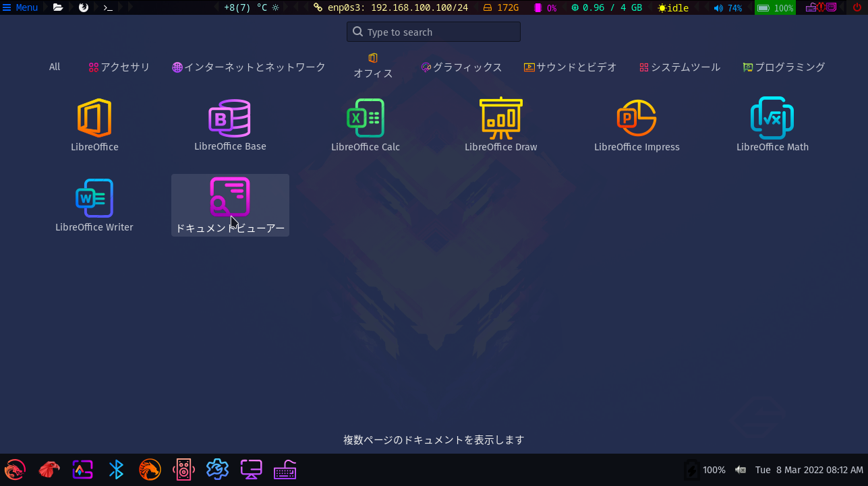
Task: Click the Type to search field
Action: pyautogui.click(x=434, y=32)
